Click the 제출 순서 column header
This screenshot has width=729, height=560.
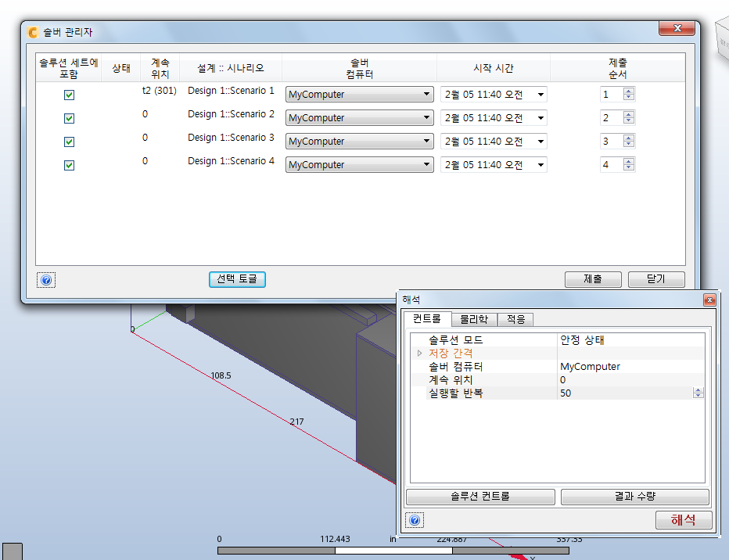tap(617, 68)
